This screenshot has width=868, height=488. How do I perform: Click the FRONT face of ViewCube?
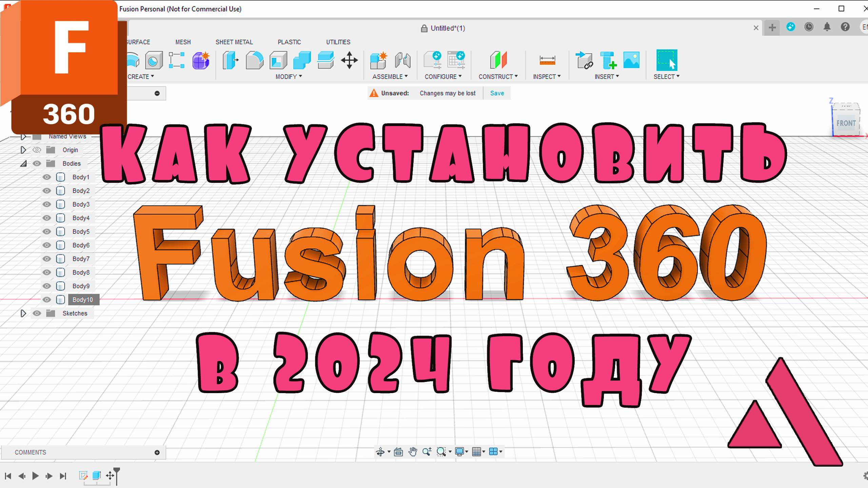(846, 123)
